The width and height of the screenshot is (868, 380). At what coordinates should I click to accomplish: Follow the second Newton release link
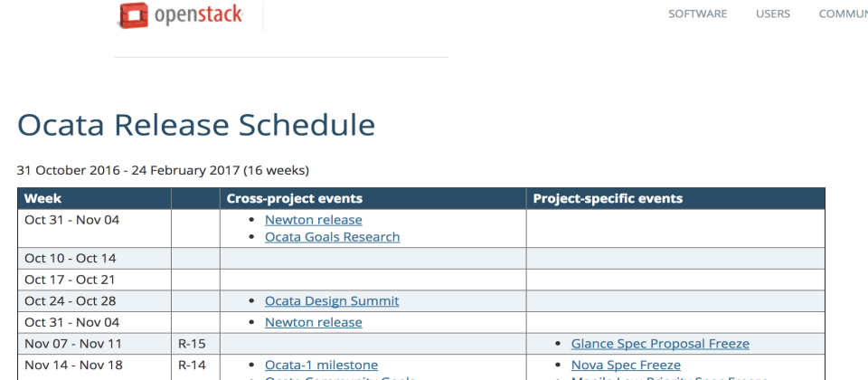[x=314, y=322]
